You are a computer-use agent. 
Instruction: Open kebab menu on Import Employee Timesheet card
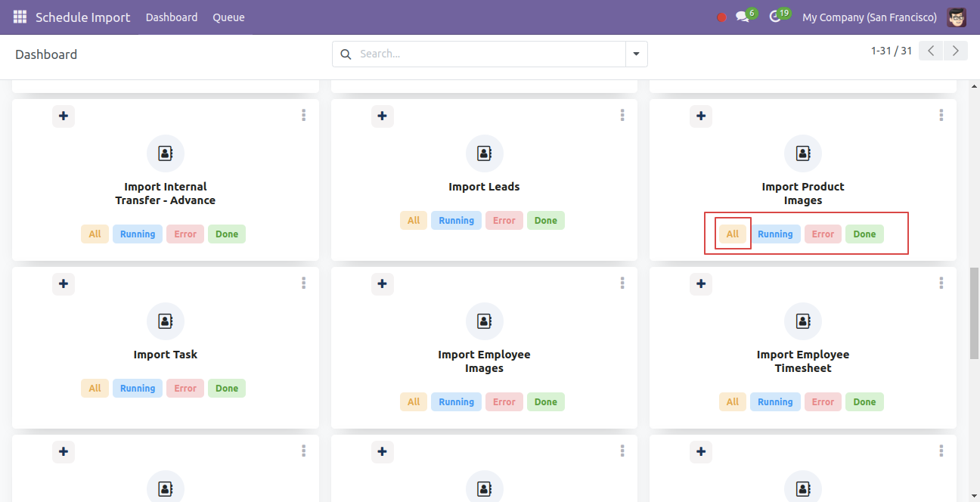pyautogui.click(x=941, y=283)
